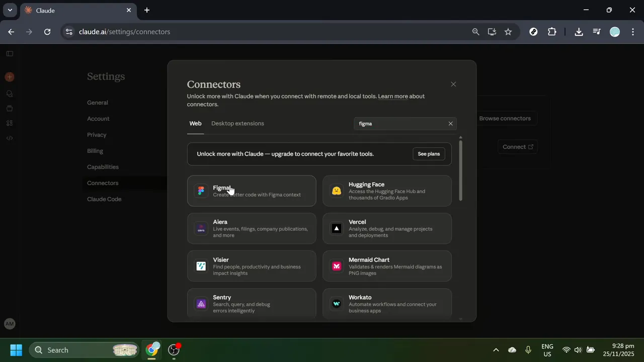Open the Figma connector card
Screen dimensions: 644x362
252,191
